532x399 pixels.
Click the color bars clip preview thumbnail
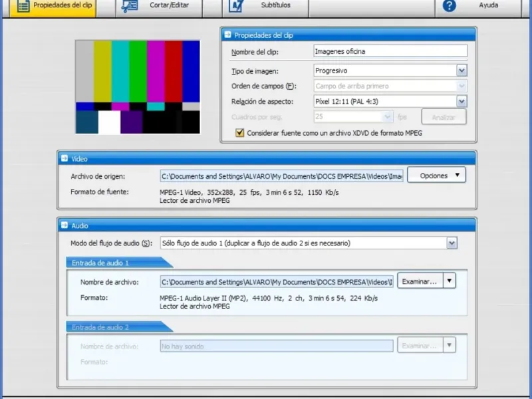click(138, 87)
